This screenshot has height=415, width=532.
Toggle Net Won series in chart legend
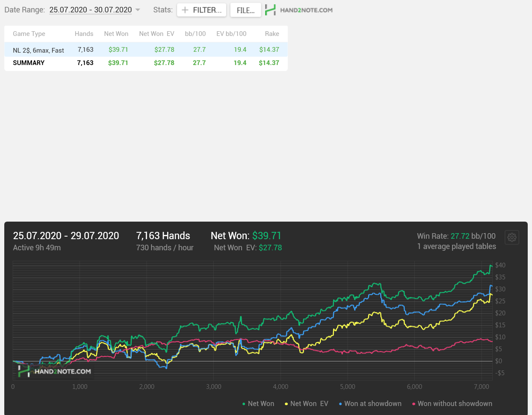tap(258, 403)
